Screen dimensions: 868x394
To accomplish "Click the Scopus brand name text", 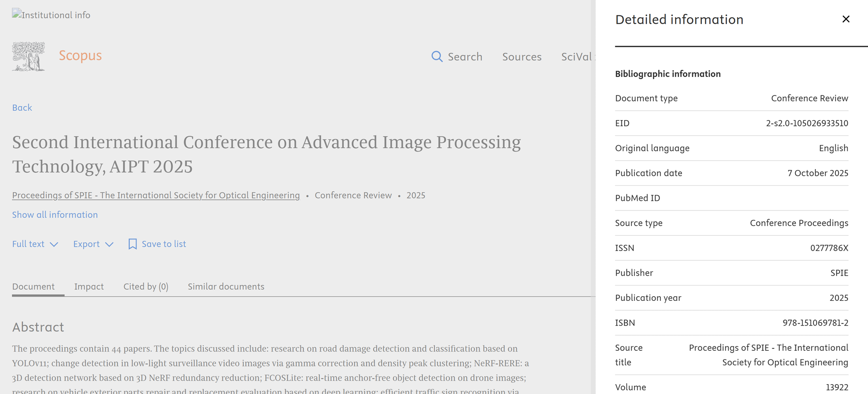I will (80, 55).
